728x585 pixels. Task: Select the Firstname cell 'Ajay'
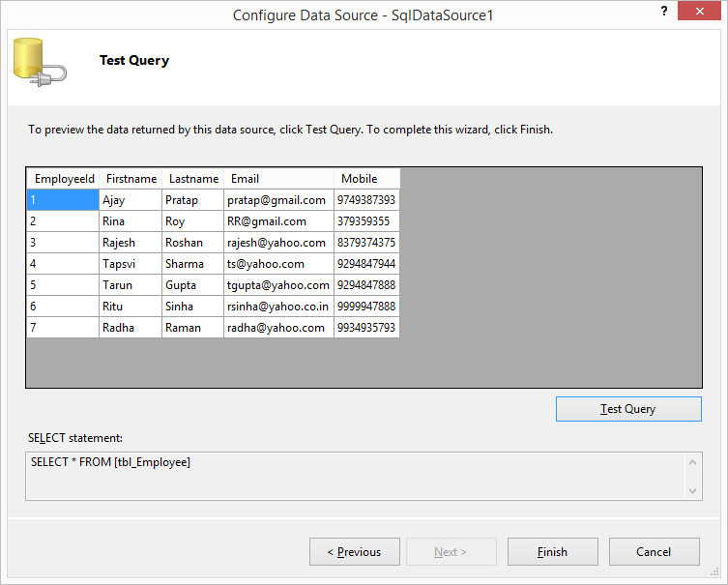pyautogui.click(x=131, y=200)
